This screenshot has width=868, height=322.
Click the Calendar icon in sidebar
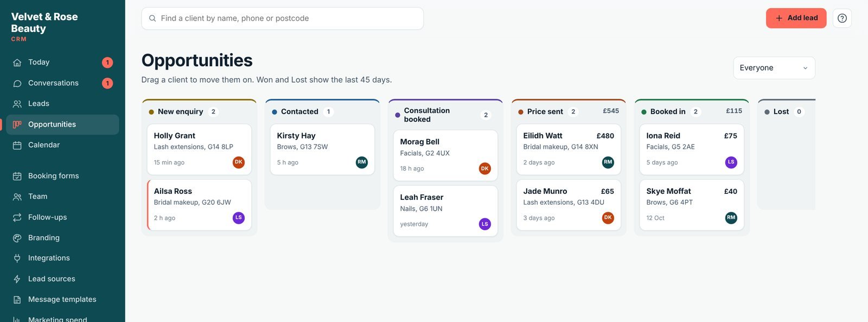pyautogui.click(x=17, y=145)
